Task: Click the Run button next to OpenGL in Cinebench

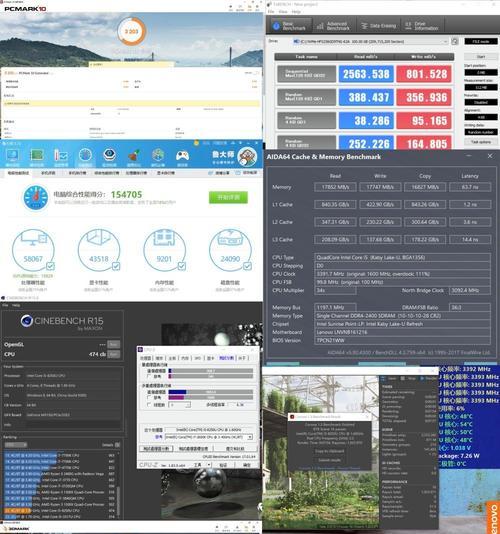Action: [114, 344]
